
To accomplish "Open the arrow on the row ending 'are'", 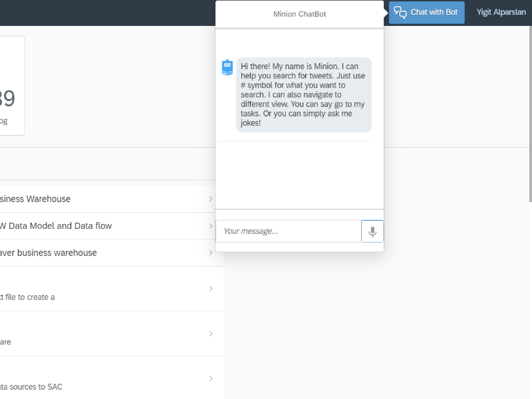I will pyautogui.click(x=211, y=333).
